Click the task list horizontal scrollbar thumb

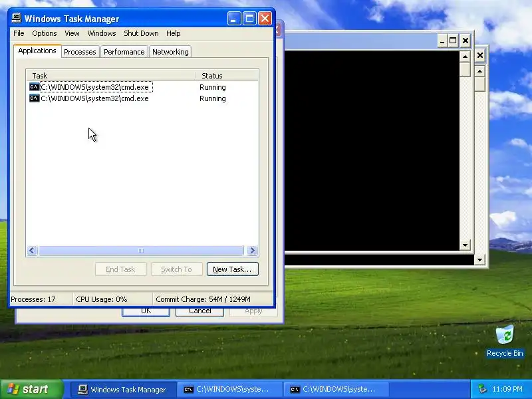(x=141, y=251)
